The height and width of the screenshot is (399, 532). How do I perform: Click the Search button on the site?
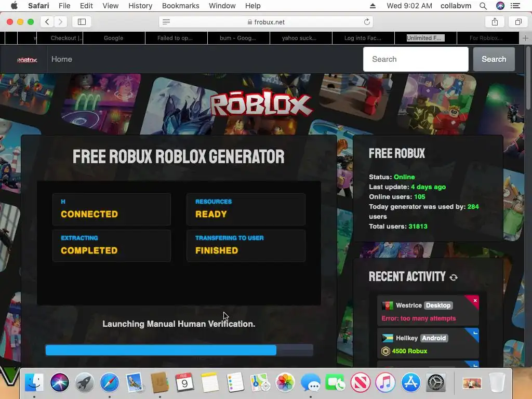click(x=494, y=59)
